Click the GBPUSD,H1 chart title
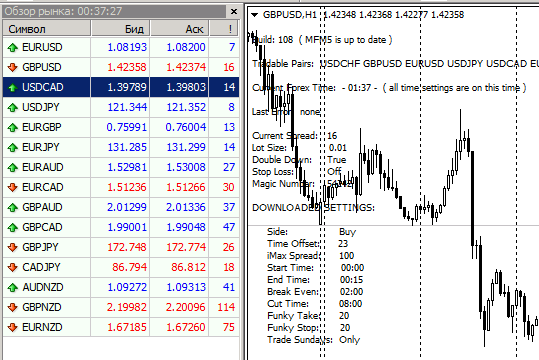Image resolution: width=539 pixels, height=360 pixels. [289, 15]
